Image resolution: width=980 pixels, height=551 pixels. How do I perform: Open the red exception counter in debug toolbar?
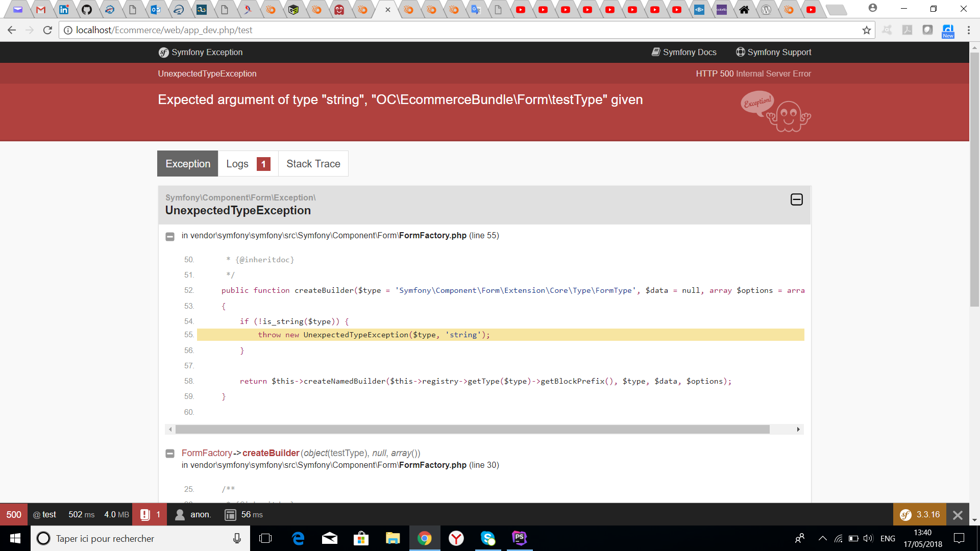click(149, 514)
